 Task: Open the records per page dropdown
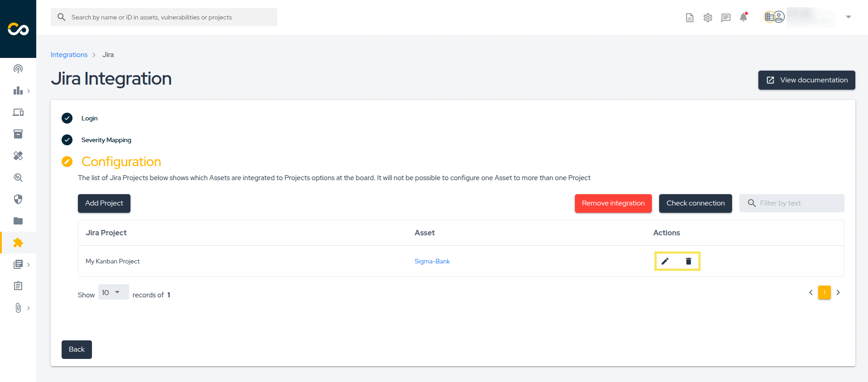pos(113,292)
